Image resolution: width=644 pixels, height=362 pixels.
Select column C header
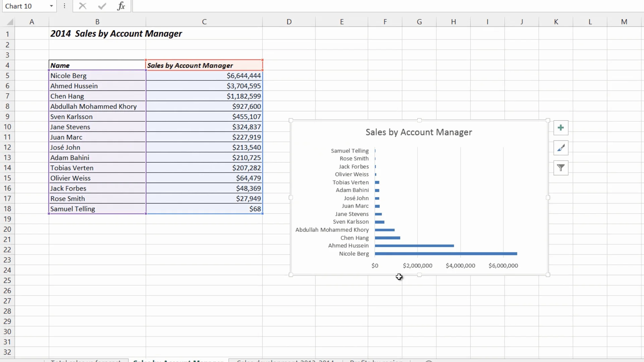204,22
